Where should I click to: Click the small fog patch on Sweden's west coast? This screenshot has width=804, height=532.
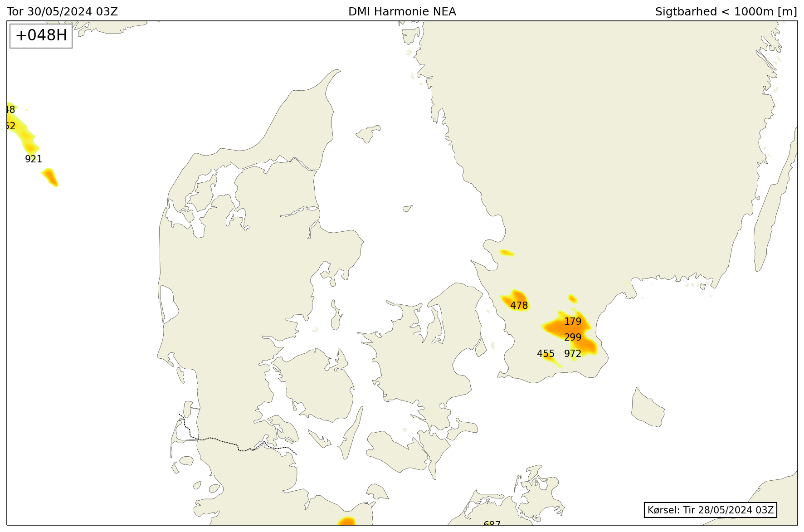[x=507, y=253]
